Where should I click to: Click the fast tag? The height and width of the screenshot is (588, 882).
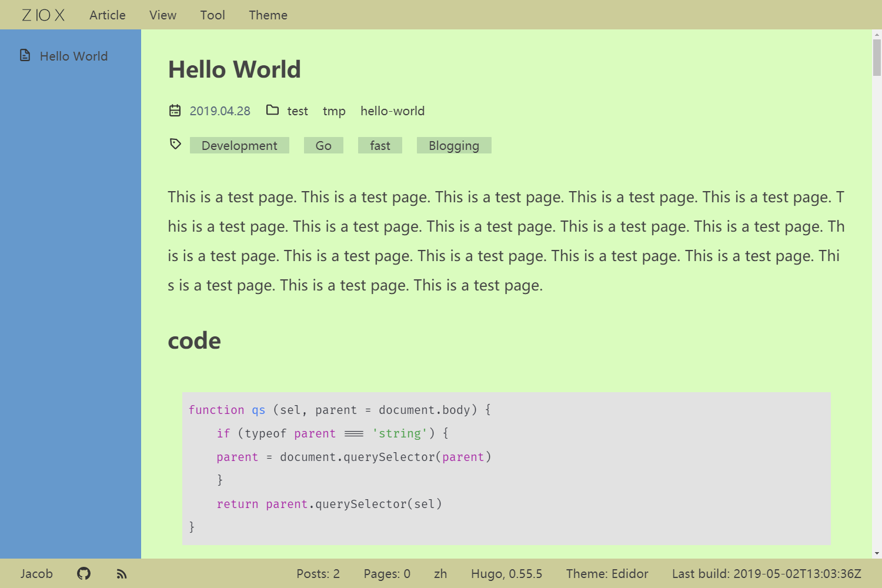[x=380, y=145]
